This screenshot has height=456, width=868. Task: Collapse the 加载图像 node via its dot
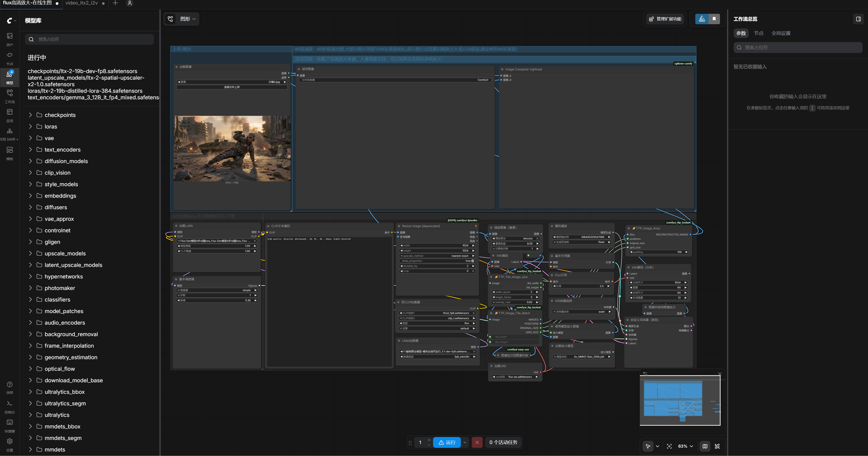176,67
